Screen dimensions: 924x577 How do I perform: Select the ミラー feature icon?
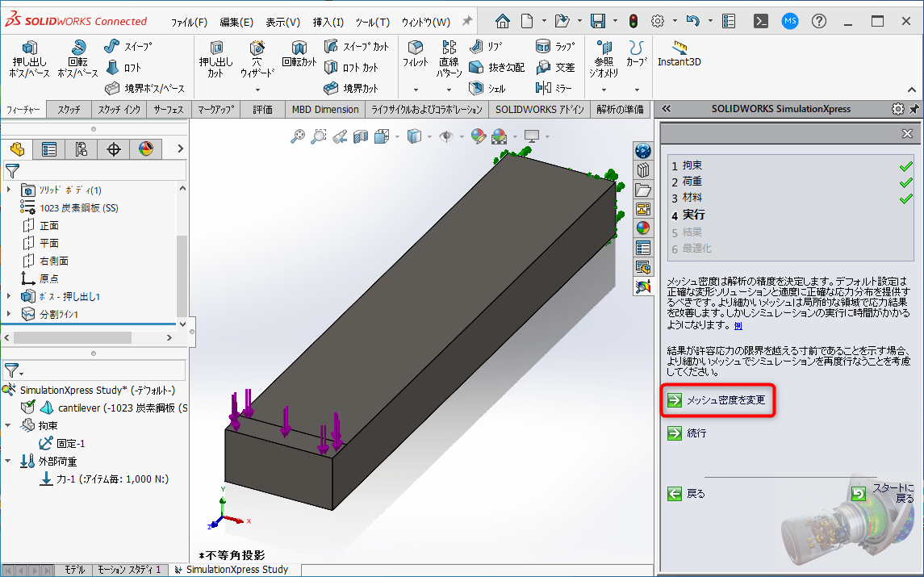tap(544, 87)
